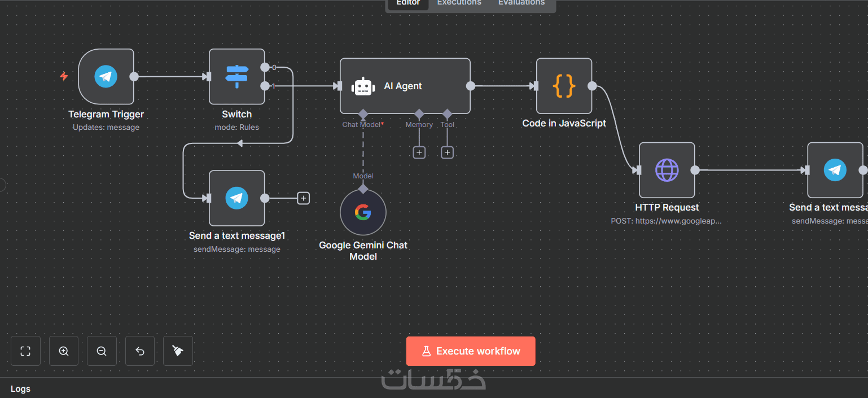Click the 'mode: Rules' subtitle
The image size is (868, 398).
pos(237,128)
